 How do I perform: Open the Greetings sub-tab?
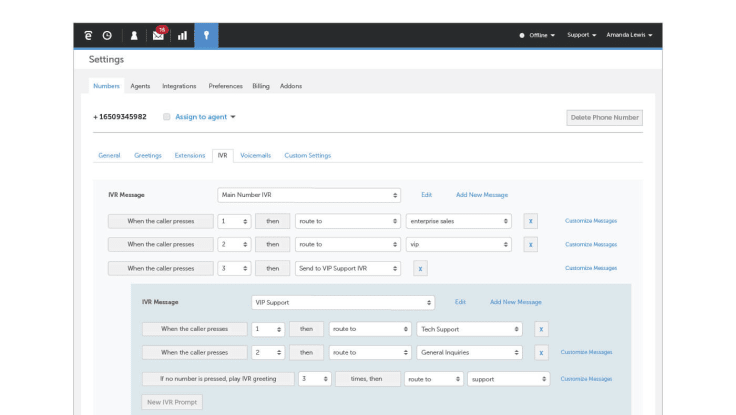tap(148, 155)
